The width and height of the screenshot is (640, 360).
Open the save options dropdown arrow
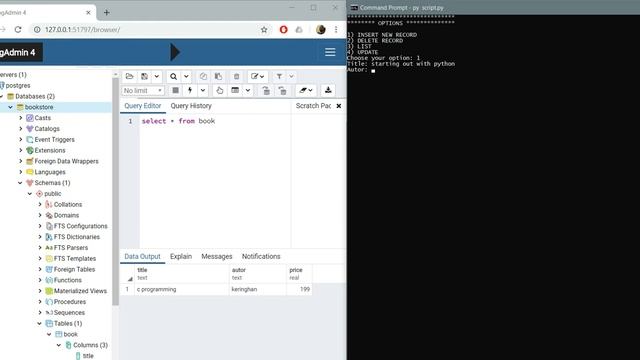click(156, 76)
